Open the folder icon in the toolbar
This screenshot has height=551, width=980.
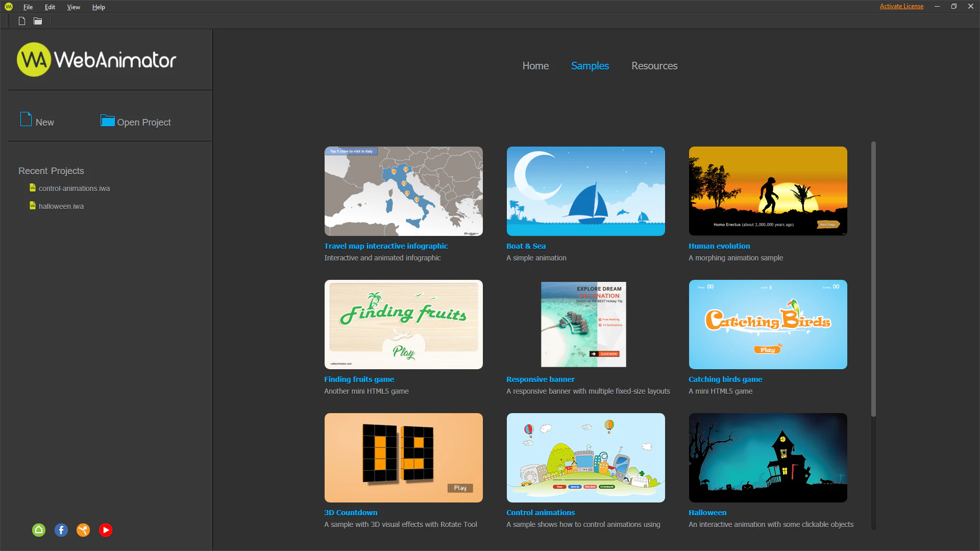[37, 21]
